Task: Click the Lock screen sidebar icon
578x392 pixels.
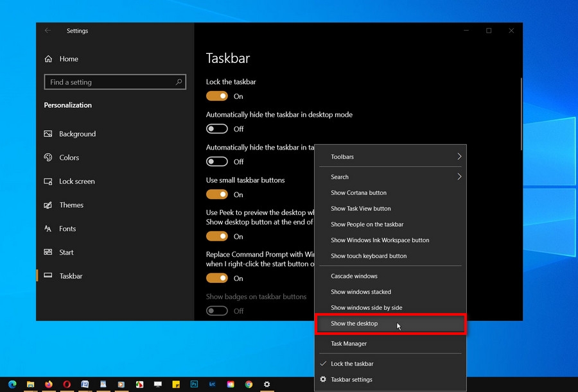Action: pyautogui.click(x=48, y=181)
